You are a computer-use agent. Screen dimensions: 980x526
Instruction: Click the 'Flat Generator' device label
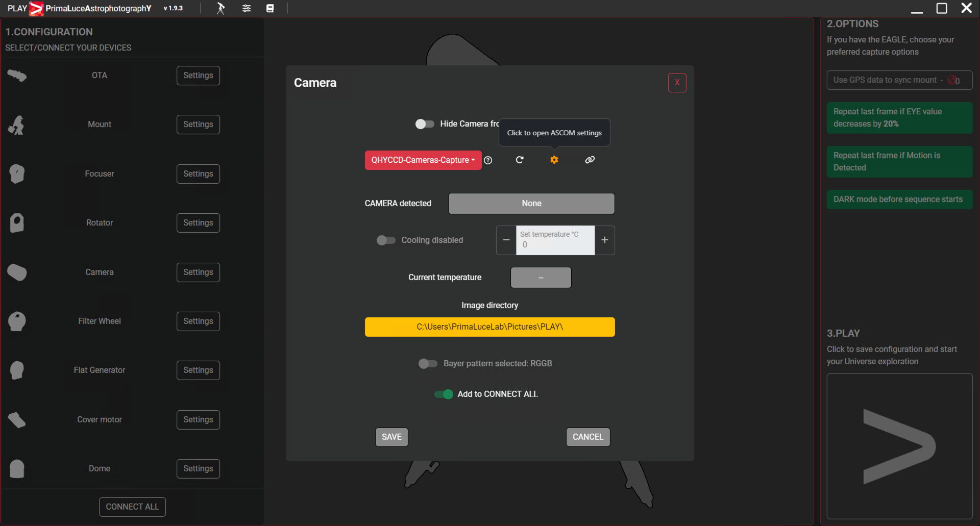click(100, 370)
